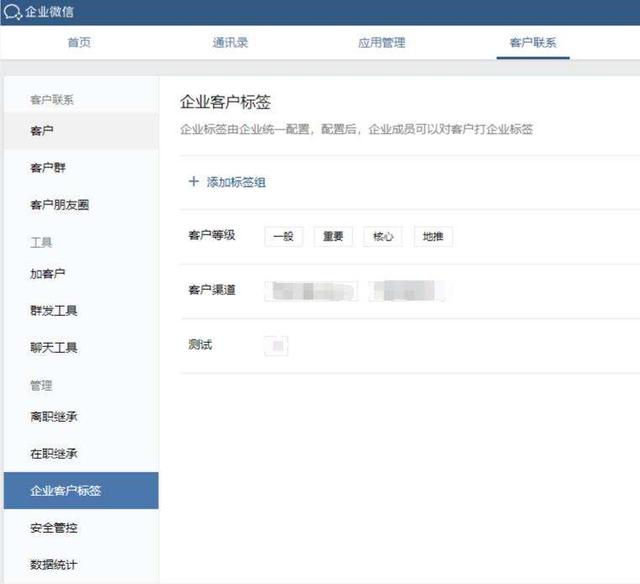This screenshot has width=640, height=584.
Task: Click the small tag in 测试 group
Action: pos(276,346)
